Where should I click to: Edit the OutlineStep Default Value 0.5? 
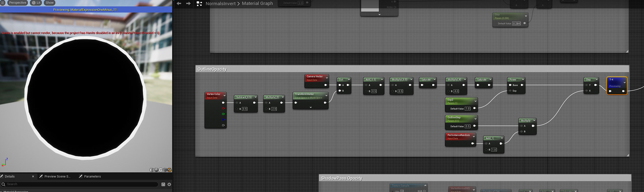tap(468, 126)
